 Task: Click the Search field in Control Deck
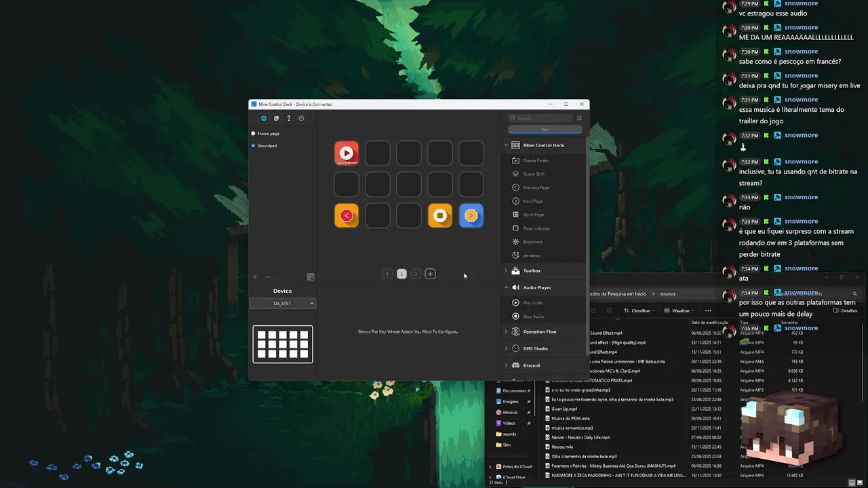point(540,118)
